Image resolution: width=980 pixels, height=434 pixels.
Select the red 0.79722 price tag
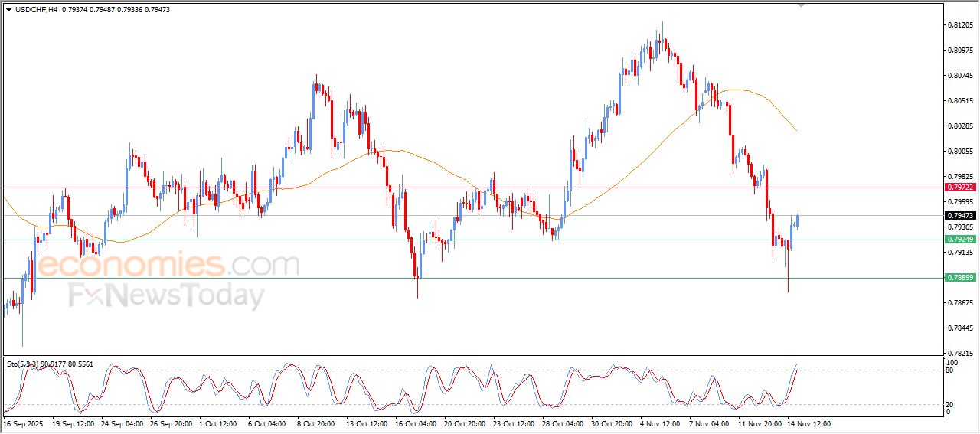click(x=960, y=188)
